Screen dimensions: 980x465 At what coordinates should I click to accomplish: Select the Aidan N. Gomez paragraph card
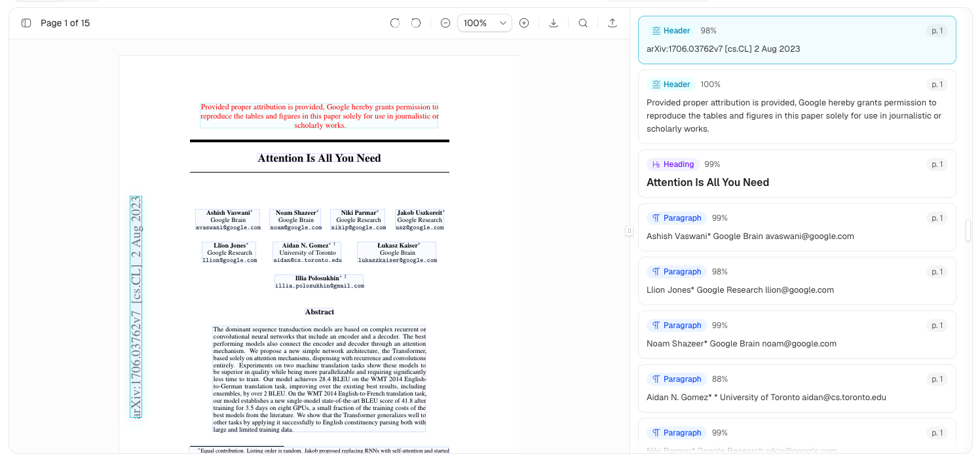coord(797,388)
